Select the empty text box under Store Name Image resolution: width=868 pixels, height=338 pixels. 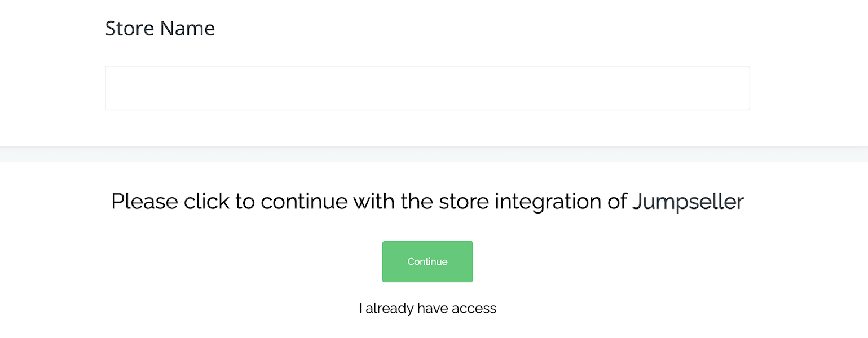[427, 88]
